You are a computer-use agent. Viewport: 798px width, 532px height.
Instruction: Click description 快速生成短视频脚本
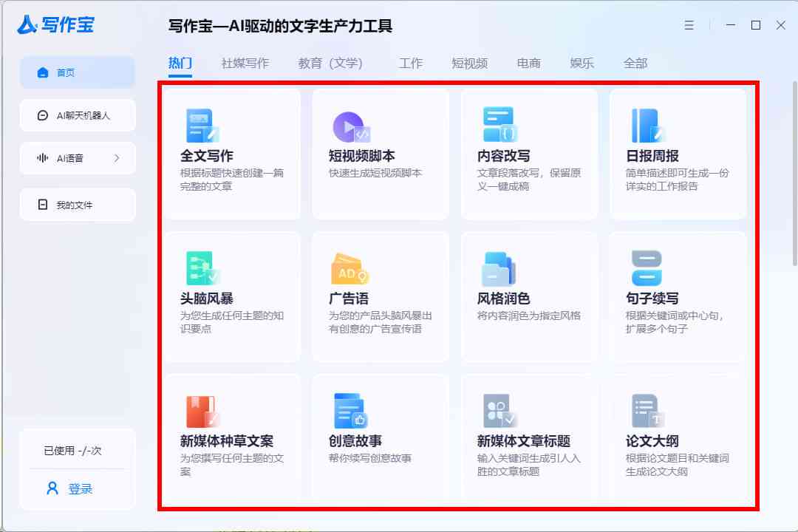point(375,173)
